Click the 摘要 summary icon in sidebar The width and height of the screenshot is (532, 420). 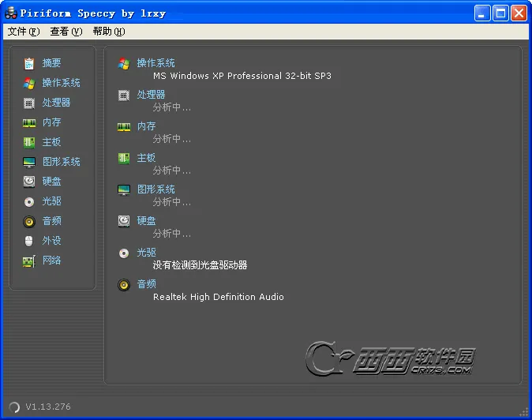(x=29, y=63)
